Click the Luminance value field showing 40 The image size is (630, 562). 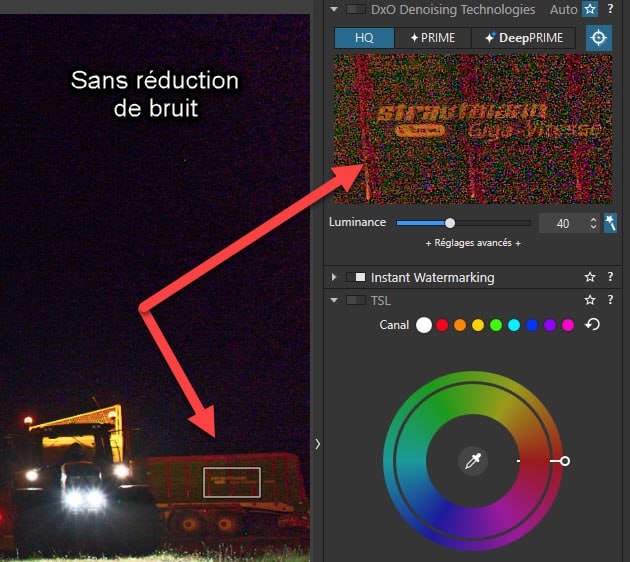point(562,223)
